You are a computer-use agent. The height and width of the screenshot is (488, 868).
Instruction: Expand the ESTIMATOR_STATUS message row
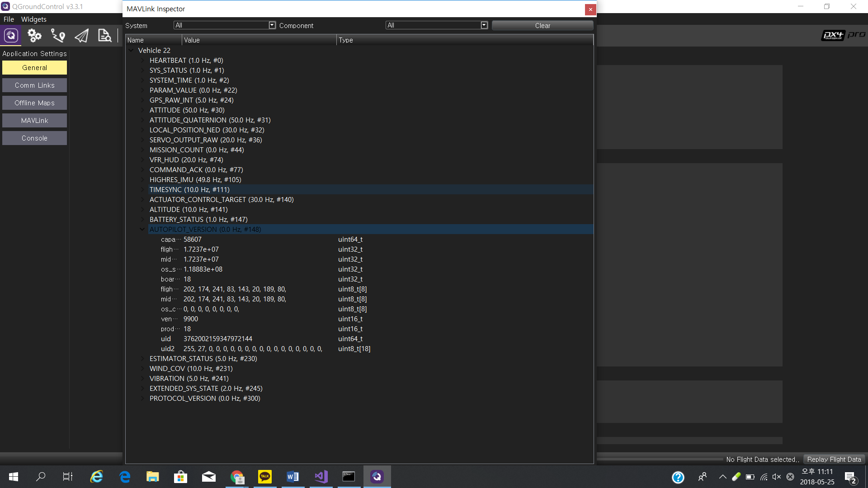(142, 359)
